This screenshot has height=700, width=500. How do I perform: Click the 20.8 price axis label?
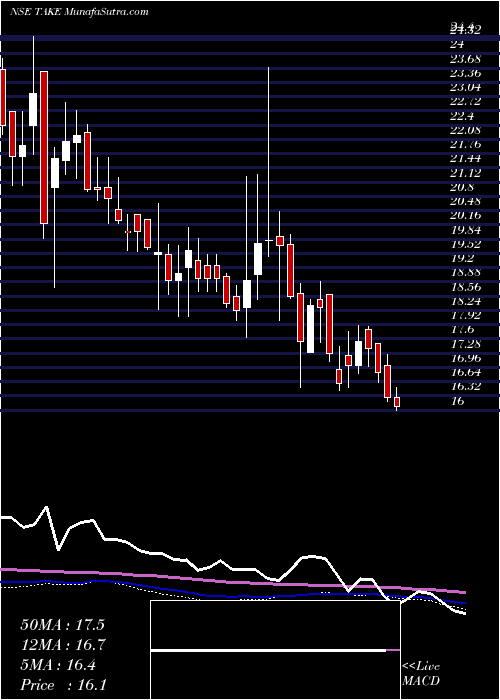coord(462,187)
